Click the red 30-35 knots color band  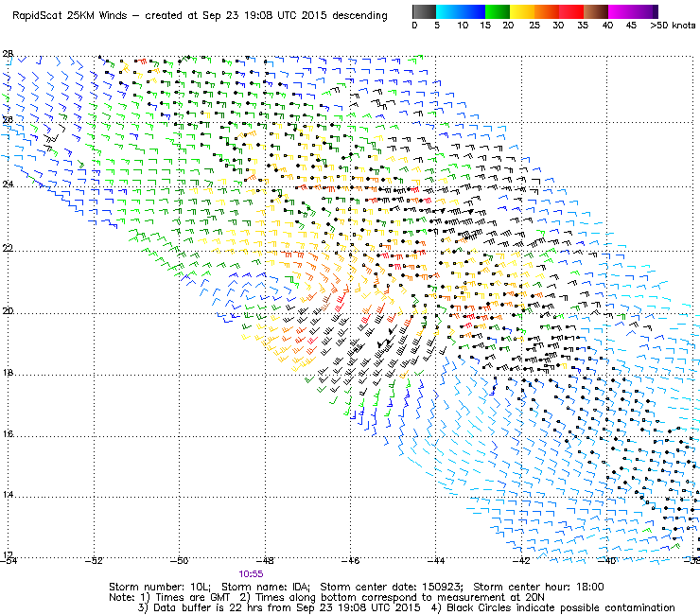[571, 11]
